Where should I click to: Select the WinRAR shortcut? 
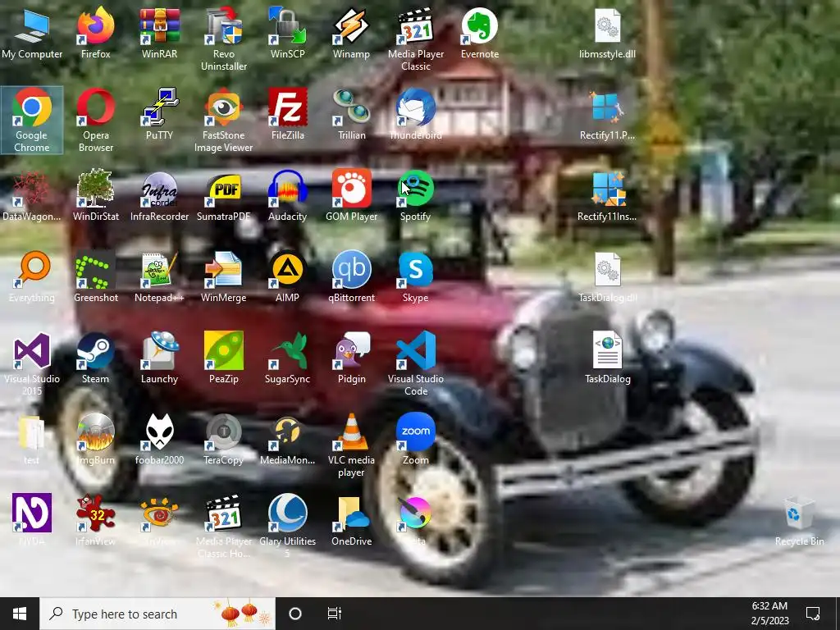(160, 27)
